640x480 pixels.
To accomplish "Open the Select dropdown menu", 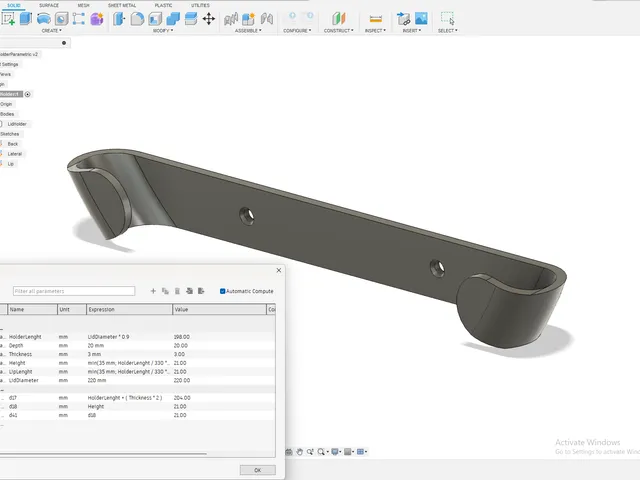I will (448, 31).
